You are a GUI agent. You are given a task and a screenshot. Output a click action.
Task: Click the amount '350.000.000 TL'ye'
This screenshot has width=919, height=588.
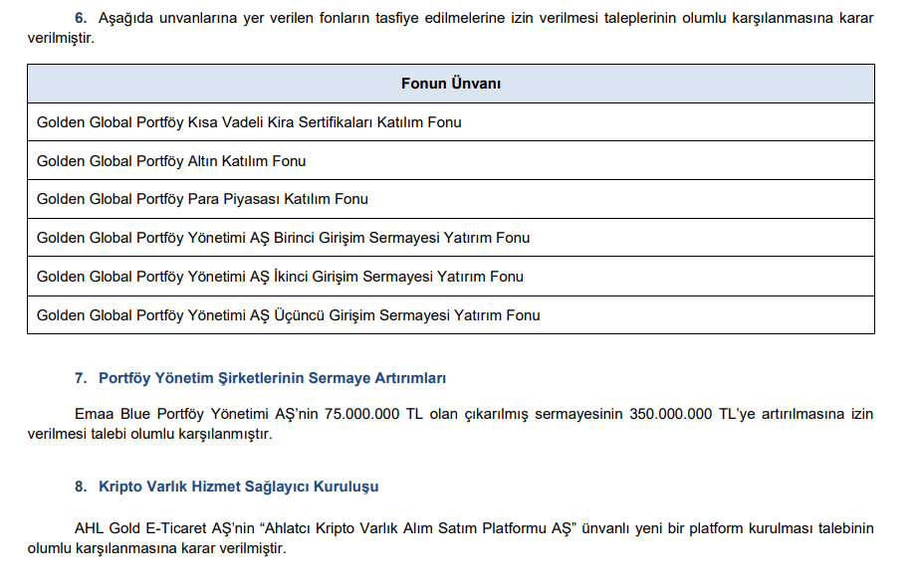pyautogui.click(x=692, y=414)
